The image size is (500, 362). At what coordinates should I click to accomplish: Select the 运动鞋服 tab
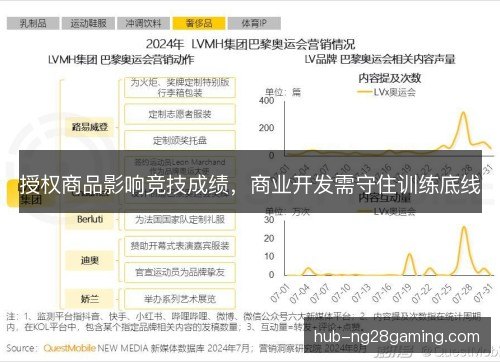pyautogui.click(x=88, y=23)
